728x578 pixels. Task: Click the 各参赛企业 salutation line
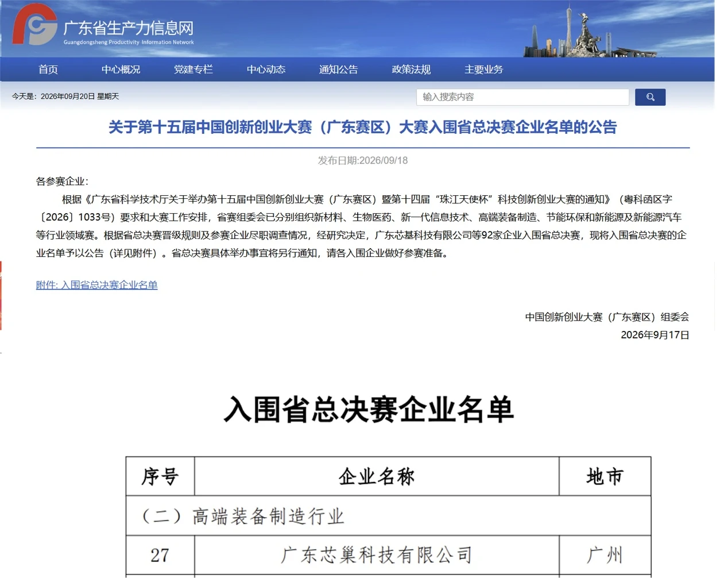[x=62, y=182]
